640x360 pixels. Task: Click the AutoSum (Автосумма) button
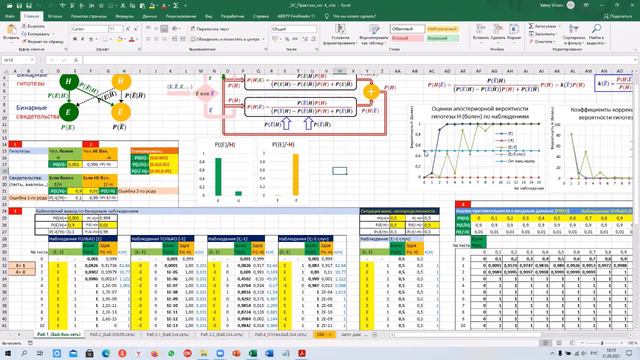(x=542, y=26)
